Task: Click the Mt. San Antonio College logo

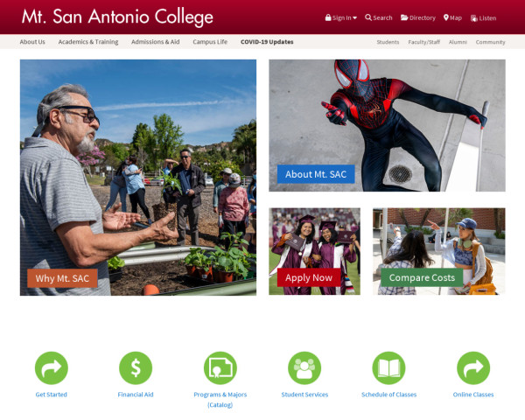Action: coord(117,17)
